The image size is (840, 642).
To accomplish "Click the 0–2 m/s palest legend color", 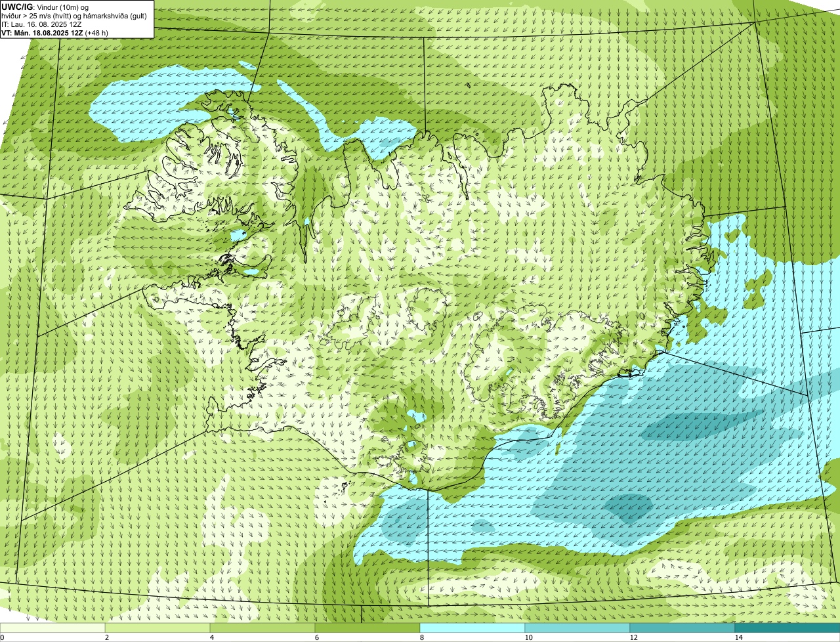I will [52, 628].
